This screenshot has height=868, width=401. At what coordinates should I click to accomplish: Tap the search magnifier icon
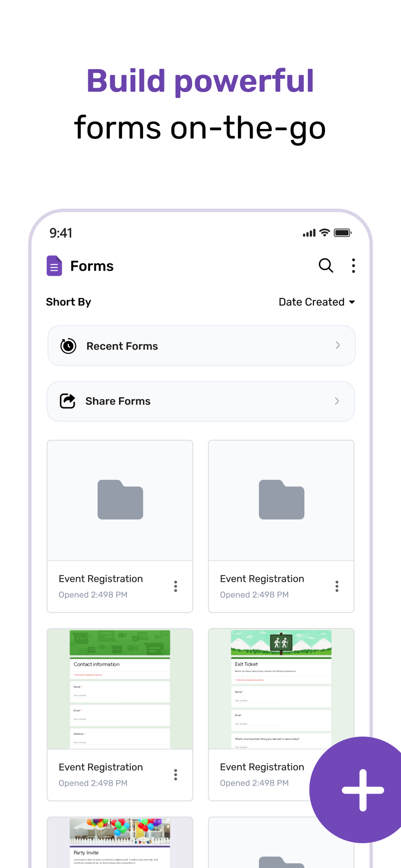(x=325, y=265)
